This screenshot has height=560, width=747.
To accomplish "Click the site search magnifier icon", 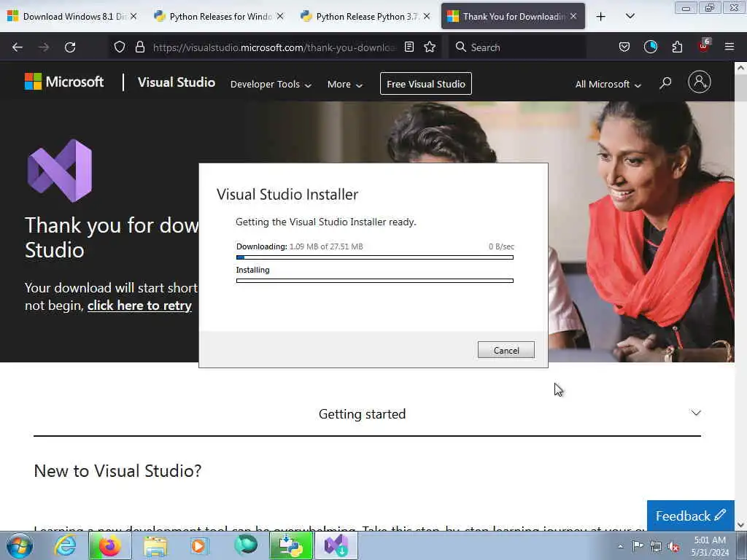I will (x=665, y=83).
